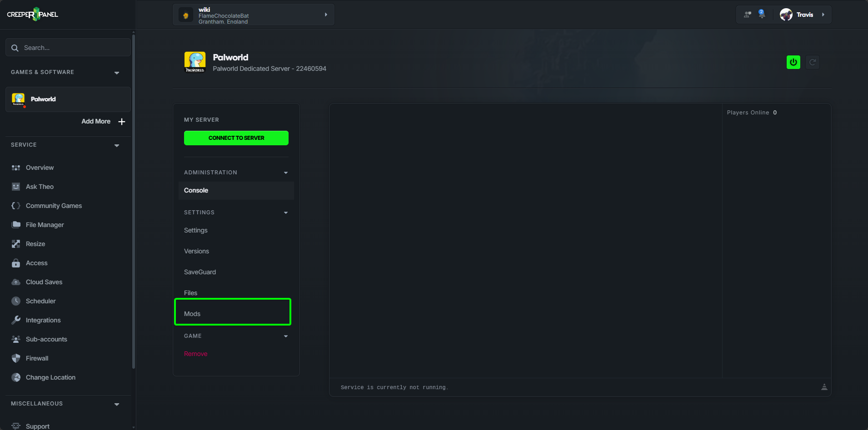Collapse the Games & Software section
868x430 pixels.
click(x=117, y=73)
